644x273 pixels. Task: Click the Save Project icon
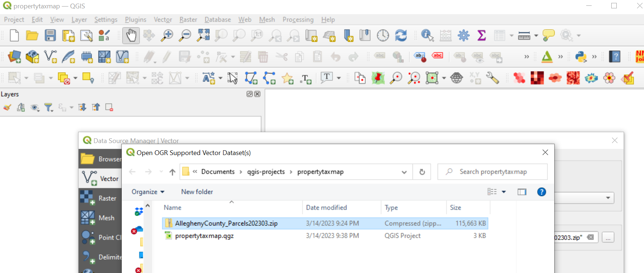click(50, 35)
